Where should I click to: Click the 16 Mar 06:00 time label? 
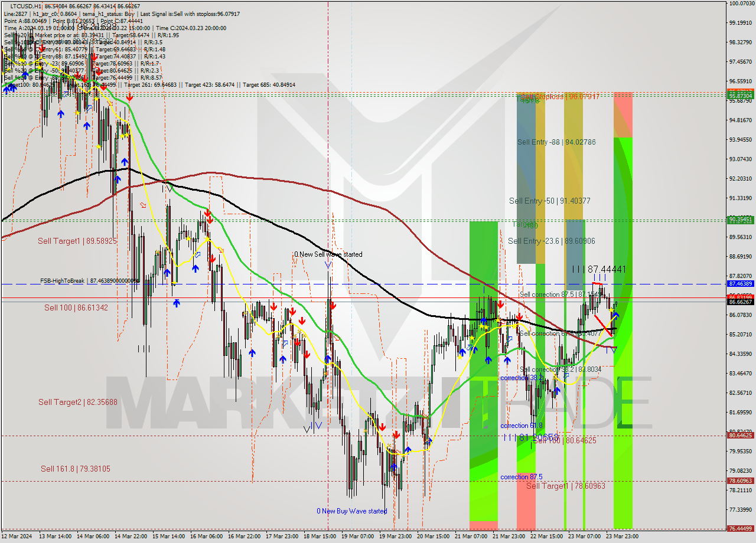(206, 537)
